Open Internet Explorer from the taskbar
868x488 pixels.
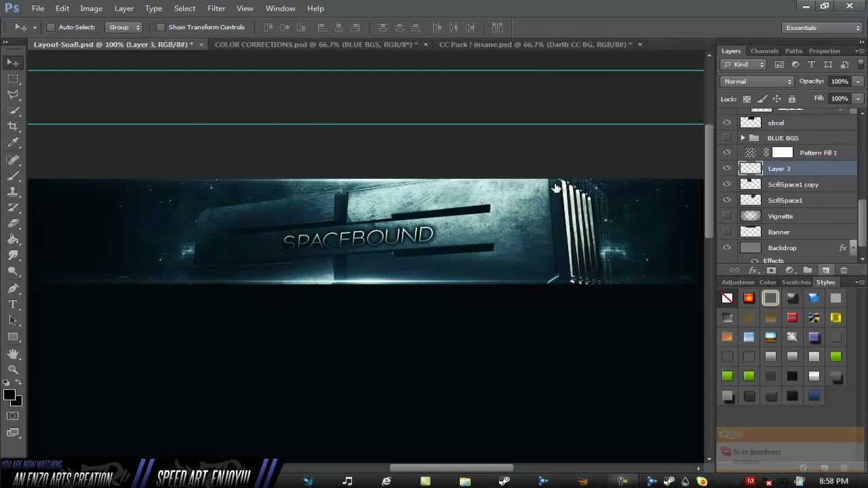[x=387, y=481]
